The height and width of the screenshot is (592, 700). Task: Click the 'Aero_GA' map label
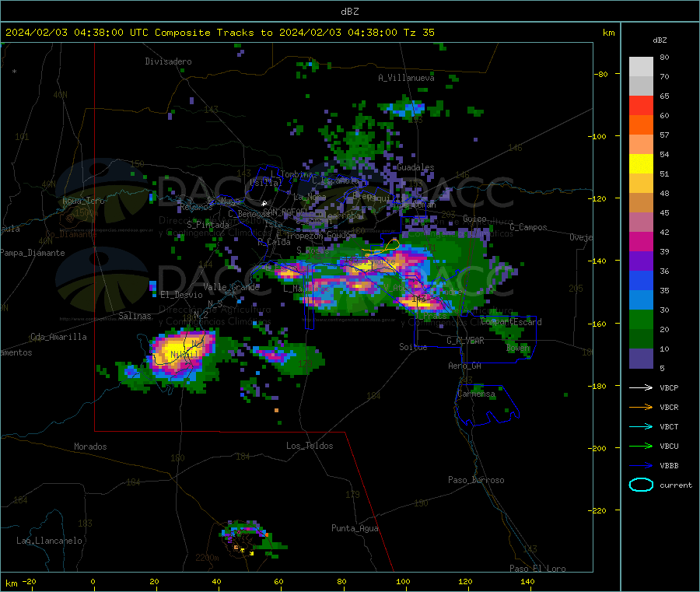coord(464,366)
